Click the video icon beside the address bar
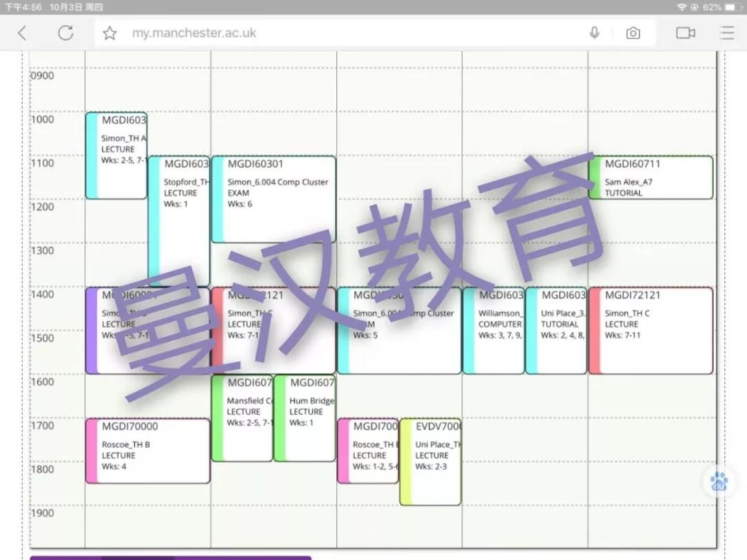 685,32
